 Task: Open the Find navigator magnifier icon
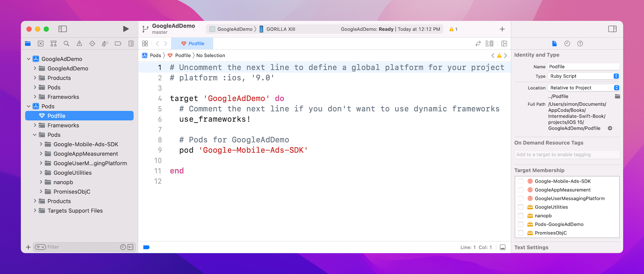[66, 44]
